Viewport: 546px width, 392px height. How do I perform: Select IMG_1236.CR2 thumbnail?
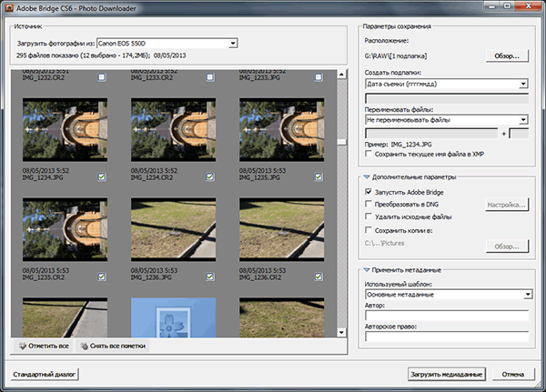pyautogui.click(x=282, y=230)
